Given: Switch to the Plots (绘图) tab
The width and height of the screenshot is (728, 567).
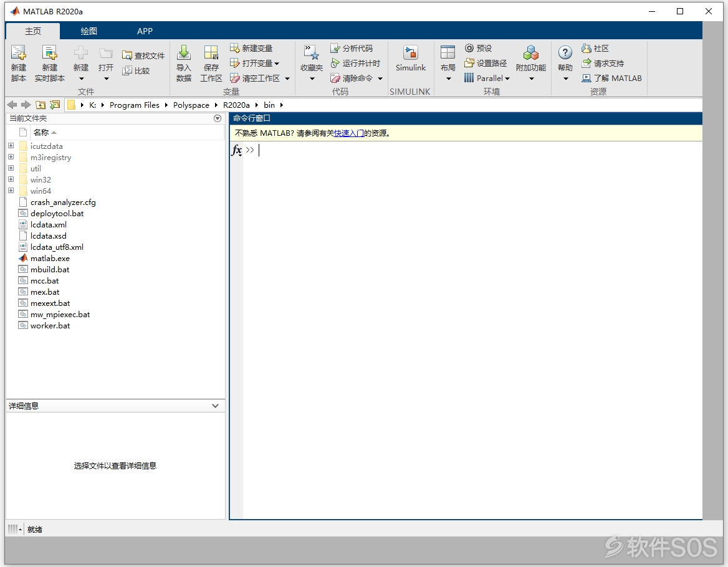Looking at the screenshot, I should click(89, 31).
